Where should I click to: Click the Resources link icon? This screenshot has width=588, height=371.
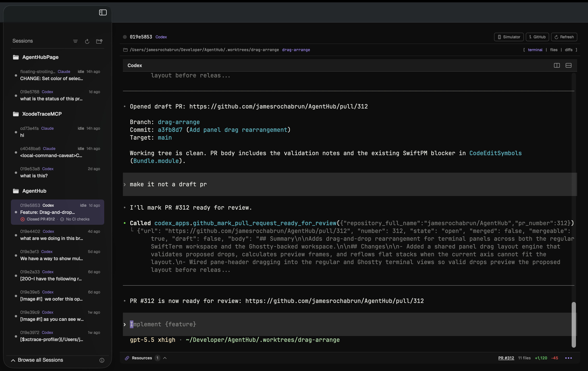tap(127, 358)
